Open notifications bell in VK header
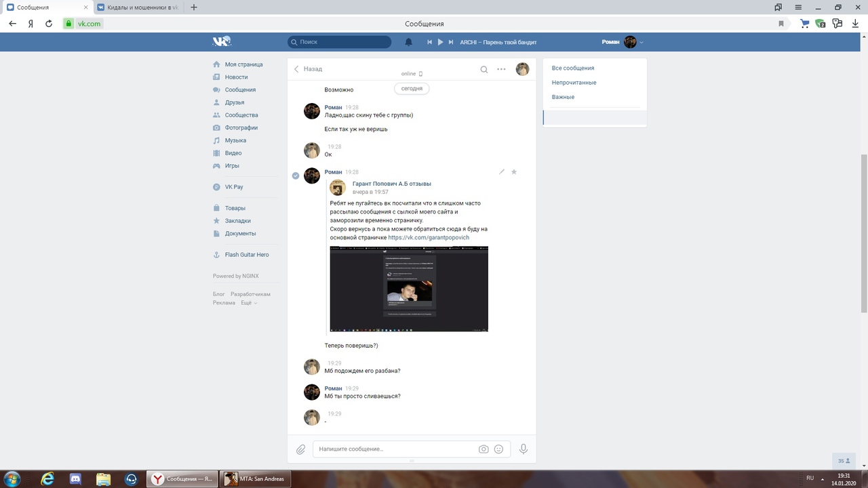This screenshot has width=868, height=488. pyautogui.click(x=408, y=42)
